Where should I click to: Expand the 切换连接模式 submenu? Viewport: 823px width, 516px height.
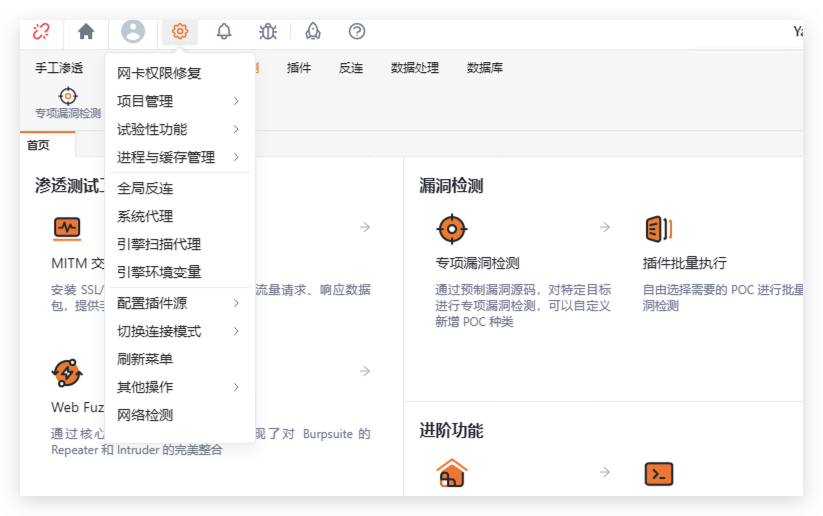coord(178,331)
